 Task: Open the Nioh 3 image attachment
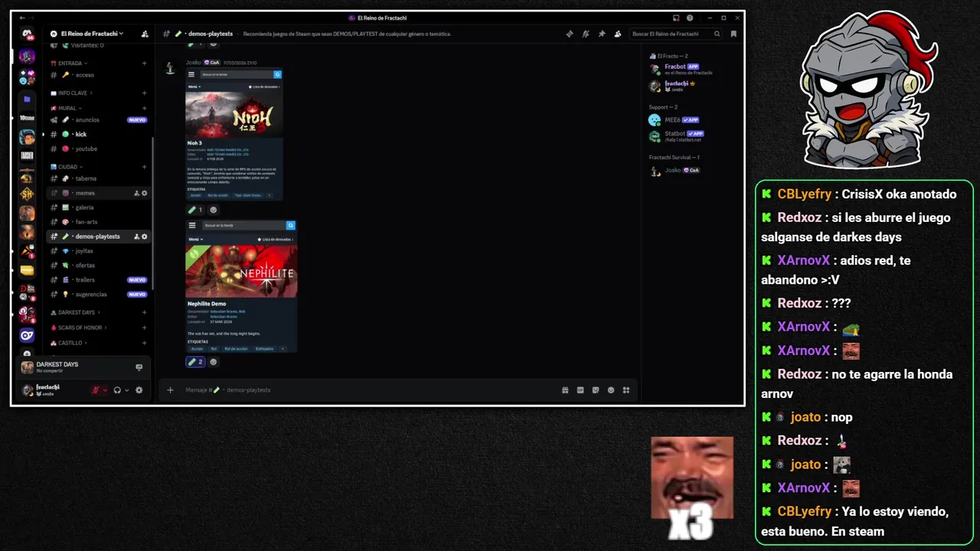(234, 134)
